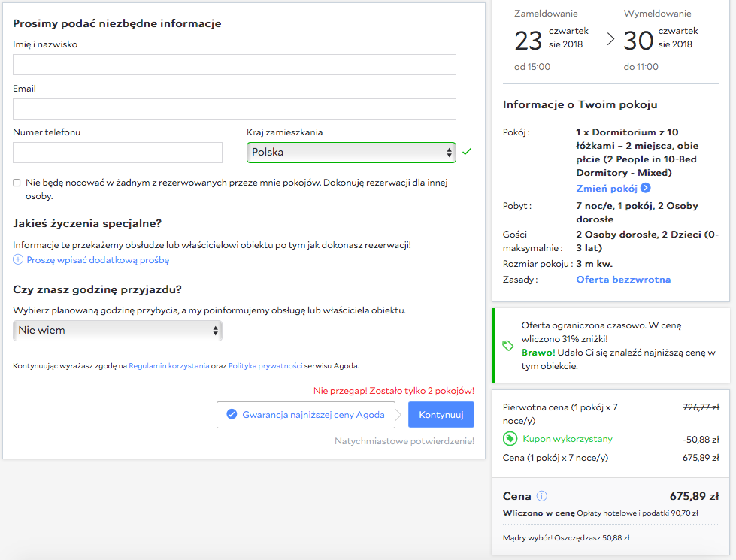Click the Kontynuuj button
Image resolution: width=736 pixels, height=560 pixels.
(441, 414)
